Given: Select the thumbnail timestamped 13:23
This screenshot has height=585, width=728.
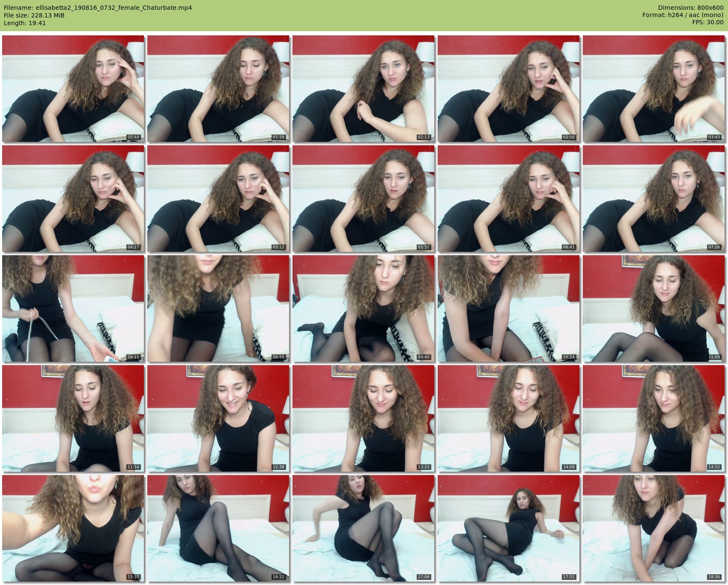Looking at the screenshot, I should pos(364,418).
